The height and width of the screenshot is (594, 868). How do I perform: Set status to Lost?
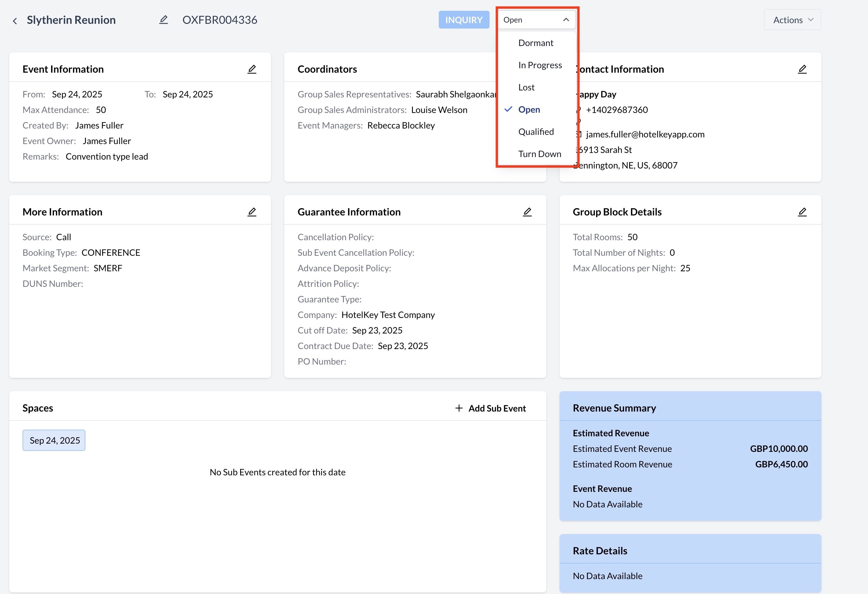526,88
